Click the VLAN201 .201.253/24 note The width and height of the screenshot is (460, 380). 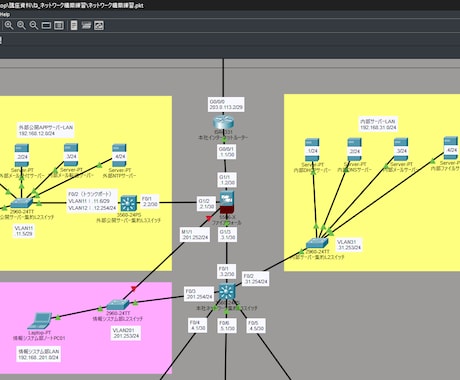coord(126,333)
